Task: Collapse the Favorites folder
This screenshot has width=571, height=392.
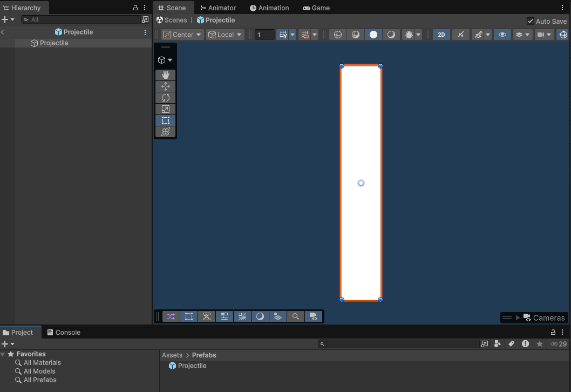Action: [x=3, y=354]
